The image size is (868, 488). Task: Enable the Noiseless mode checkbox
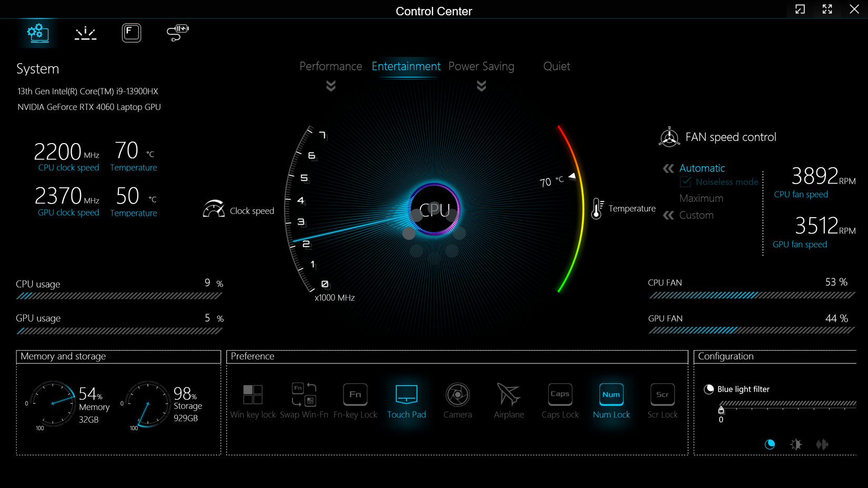(685, 182)
